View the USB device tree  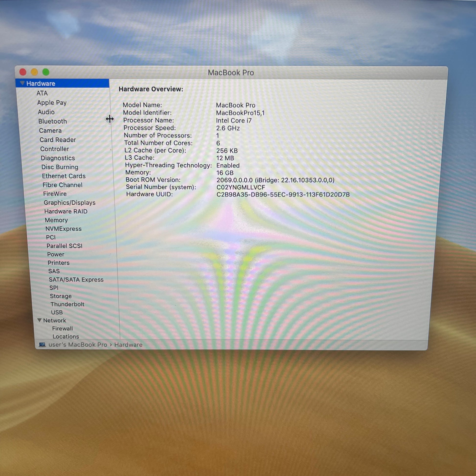[x=57, y=312]
